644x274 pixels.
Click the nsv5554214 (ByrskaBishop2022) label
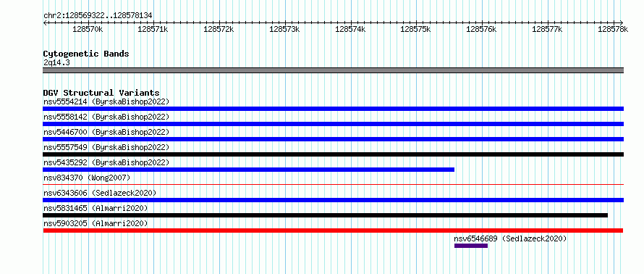[106, 101]
